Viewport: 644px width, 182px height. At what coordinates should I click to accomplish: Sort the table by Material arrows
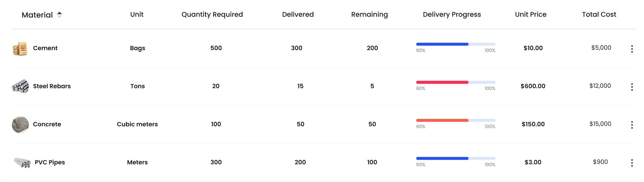(x=59, y=15)
